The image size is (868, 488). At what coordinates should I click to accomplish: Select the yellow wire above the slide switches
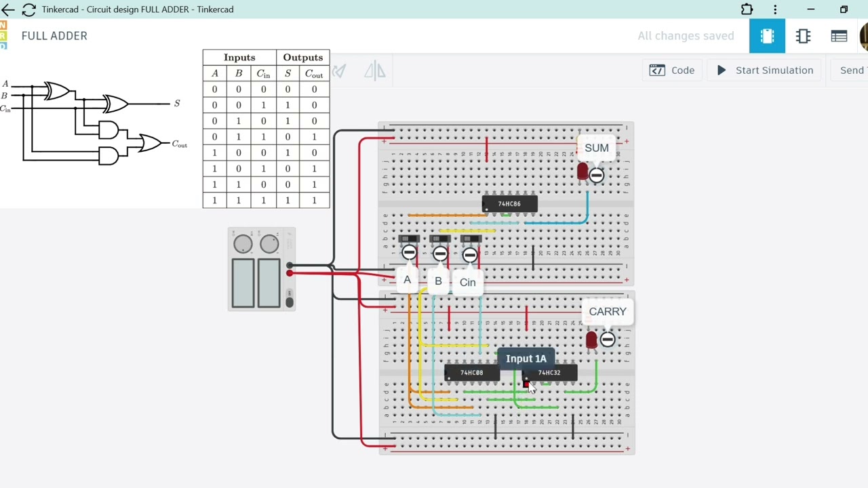point(467,231)
